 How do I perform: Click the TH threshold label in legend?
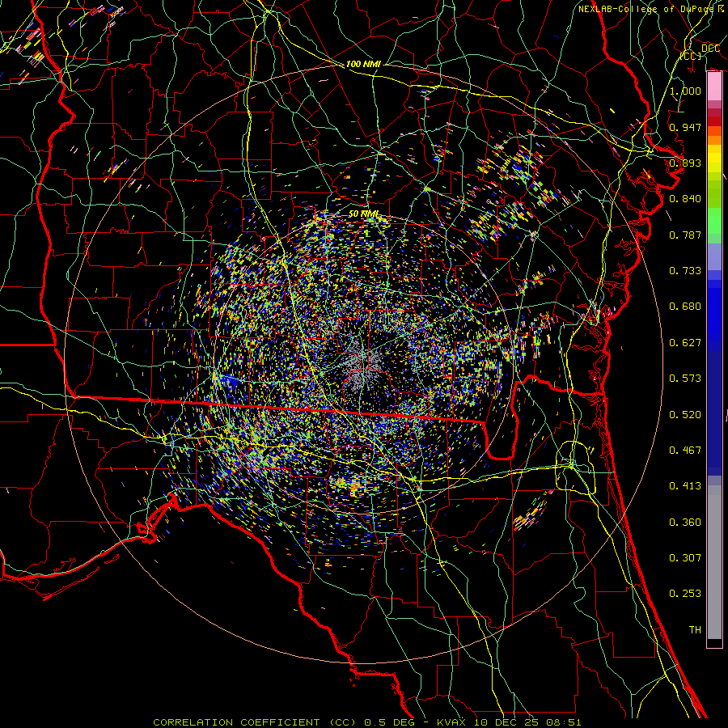coord(695,630)
